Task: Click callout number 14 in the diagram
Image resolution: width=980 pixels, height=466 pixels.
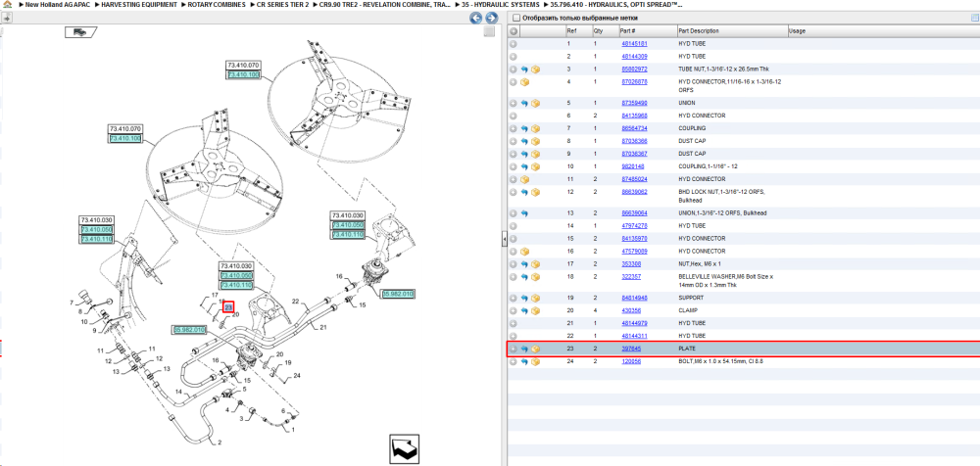Action: [178, 393]
